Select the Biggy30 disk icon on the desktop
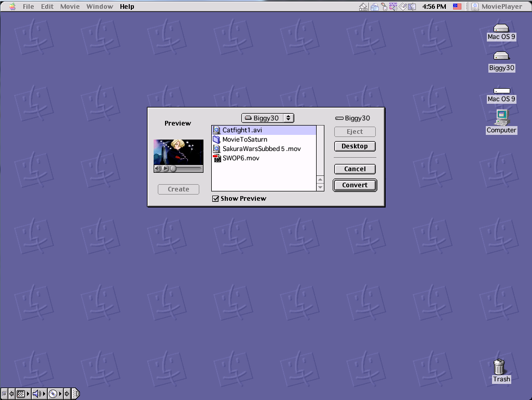This screenshot has height=400, width=532. pos(500,56)
